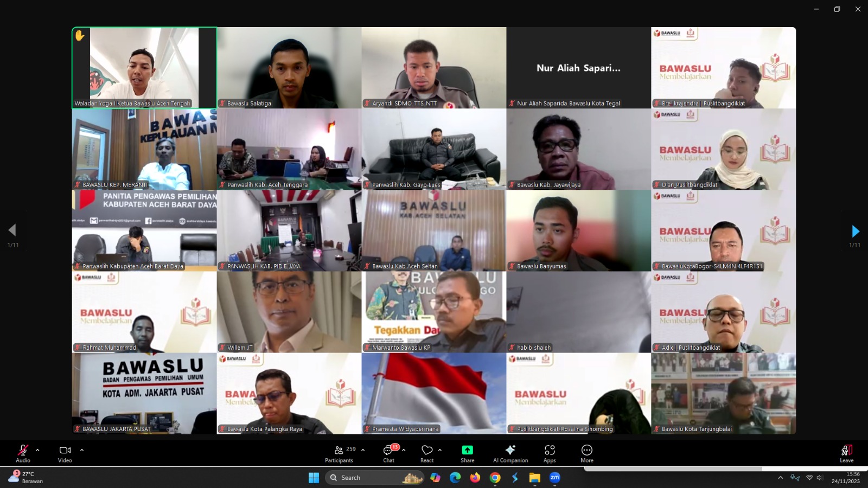868x488 pixels.
Task: Expand chat options chevron
Action: pos(404,450)
